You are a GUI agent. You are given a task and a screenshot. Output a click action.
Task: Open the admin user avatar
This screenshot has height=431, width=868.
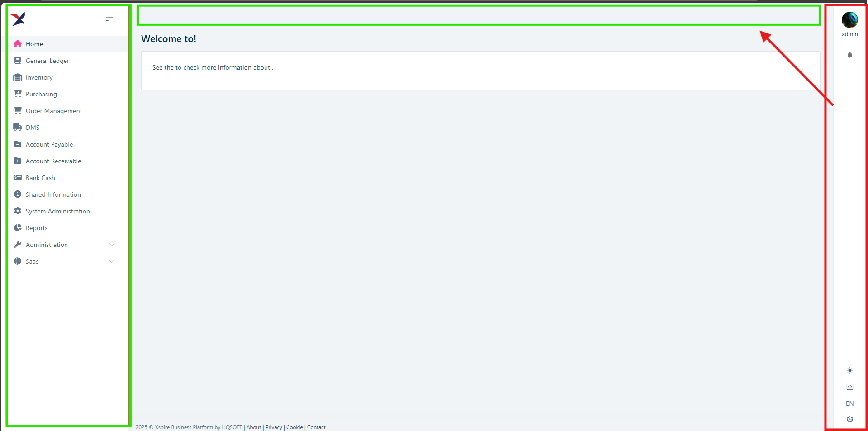point(849,20)
